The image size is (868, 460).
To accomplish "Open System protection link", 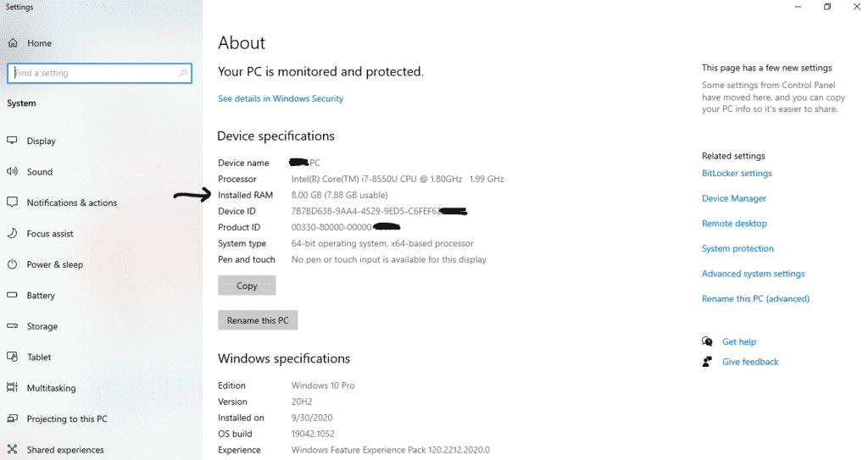I will tap(738, 248).
